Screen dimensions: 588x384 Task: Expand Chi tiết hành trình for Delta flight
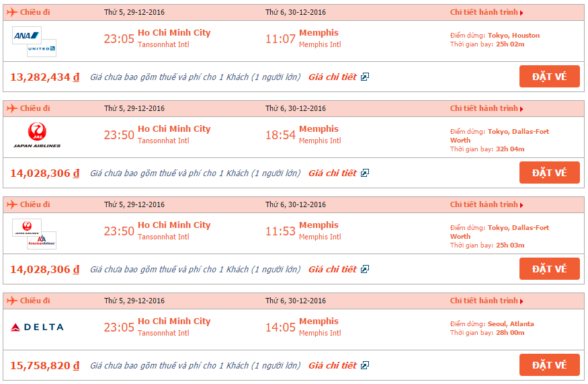(x=487, y=301)
